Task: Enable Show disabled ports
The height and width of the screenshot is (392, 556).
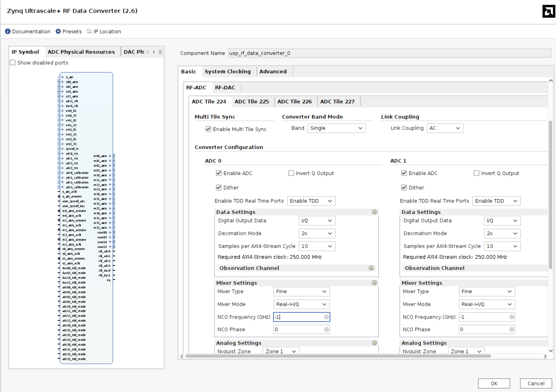Action: pos(13,63)
